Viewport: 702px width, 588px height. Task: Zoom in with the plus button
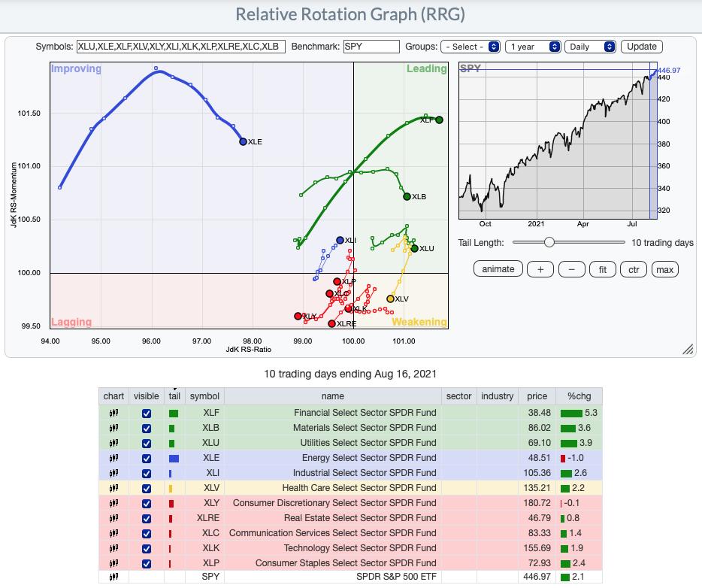[540, 270]
